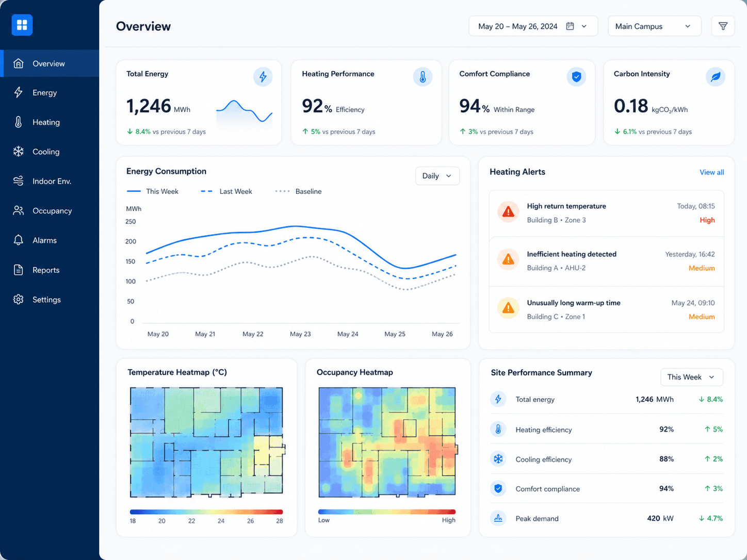Click the Alarms label in sidebar
Image resolution: width=747 pixels, height=560 pixels.
pyautogui.click(x=44, y=240)
